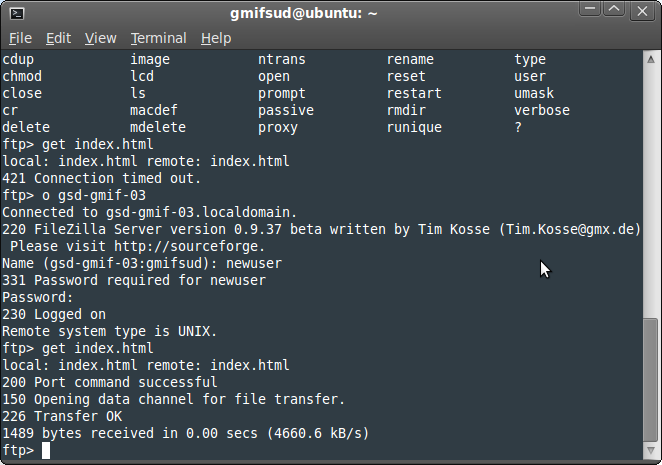This screenshot has width=662, height=465.
Task: Click the scrollbar up arrow
Action: click(x=651, y=60)
